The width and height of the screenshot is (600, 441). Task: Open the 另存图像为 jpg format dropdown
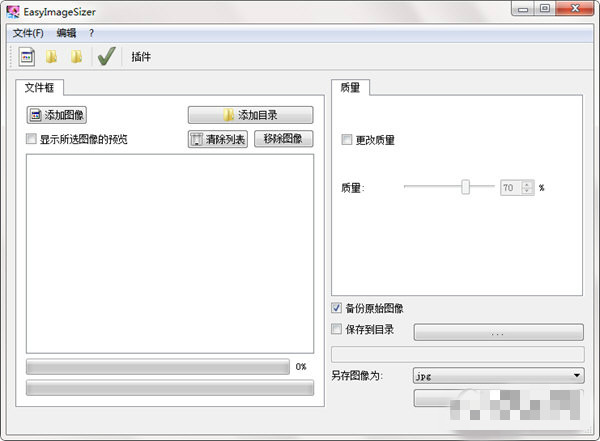(x=499, y=376)
